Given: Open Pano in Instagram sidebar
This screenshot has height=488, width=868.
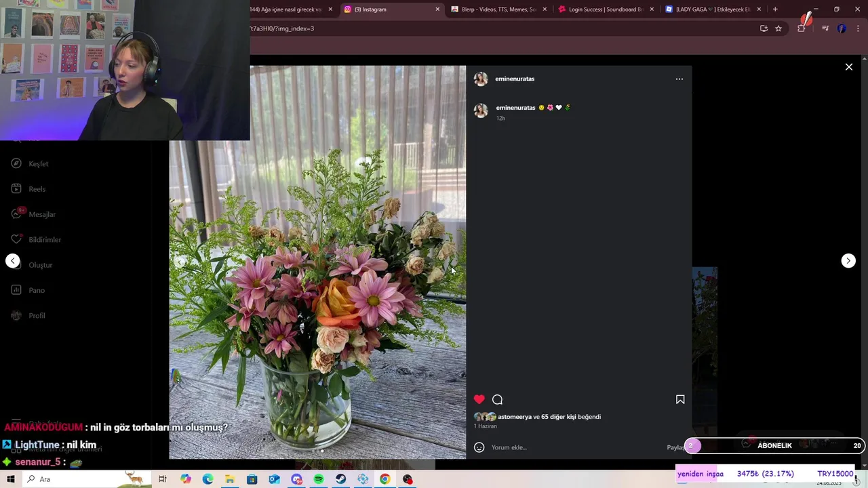Looking at the screenshot, I should coord(37,290).
